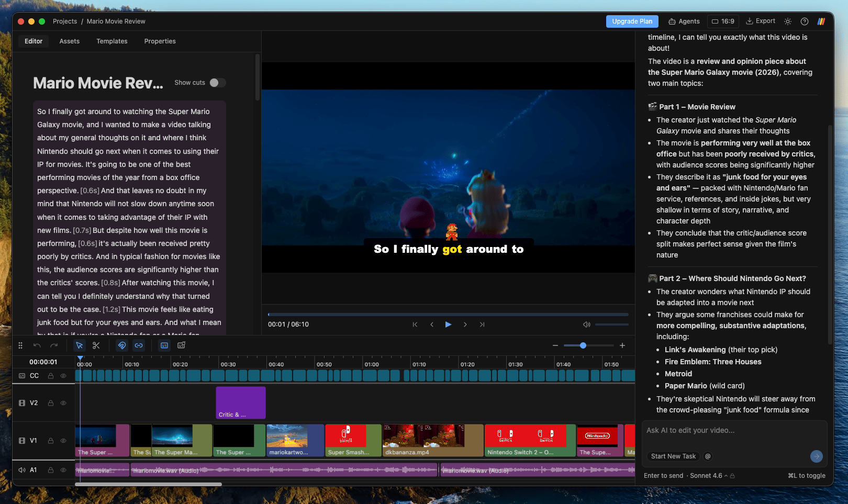
Task: Click the horizontal timeline scrollbar
Action: pos(148,484)
